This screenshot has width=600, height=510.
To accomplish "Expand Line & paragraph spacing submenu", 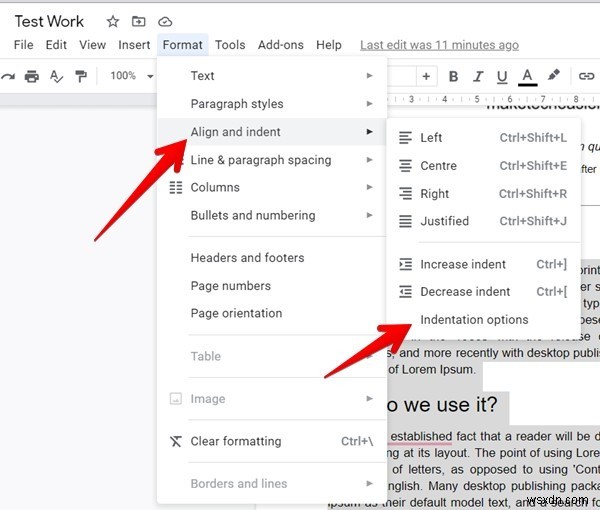I will (272, 160).
